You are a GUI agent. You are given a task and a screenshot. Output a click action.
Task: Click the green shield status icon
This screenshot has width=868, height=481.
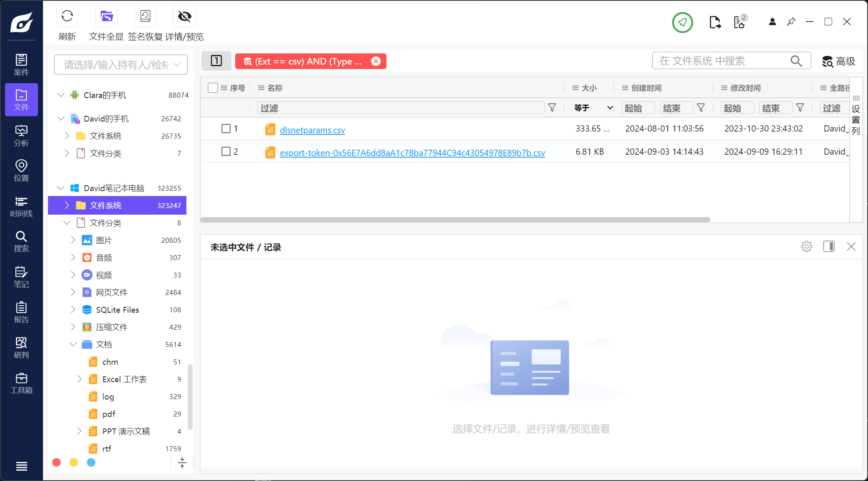click(682, 22)
